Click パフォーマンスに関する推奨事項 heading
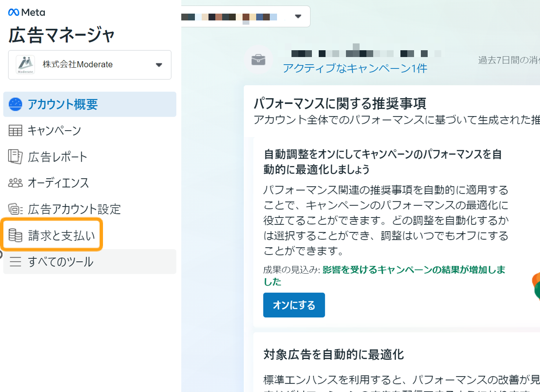This screenshot has width=540, height=392. click(x=340, y=103)
